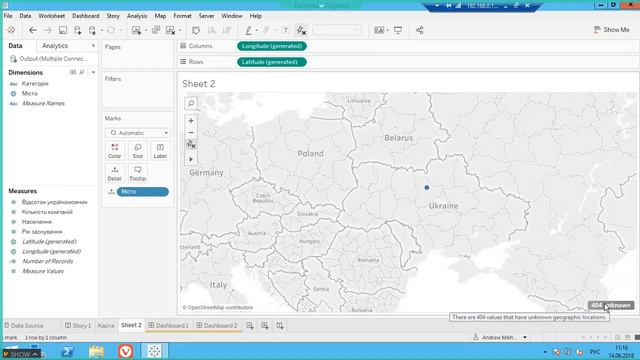This screenshot has width=640, height=360.
Task: Switch to the Dashboard 1 tab
Action: [168, 326]
